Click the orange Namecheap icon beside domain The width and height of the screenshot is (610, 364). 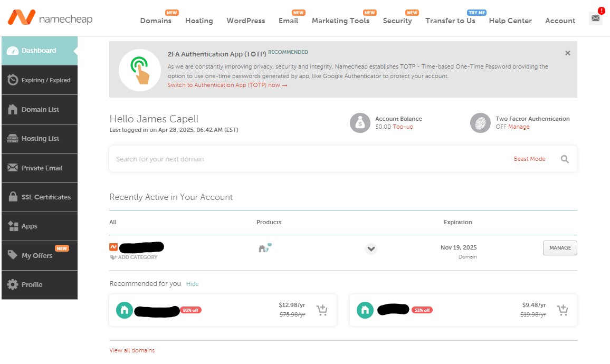coord(113,247)
